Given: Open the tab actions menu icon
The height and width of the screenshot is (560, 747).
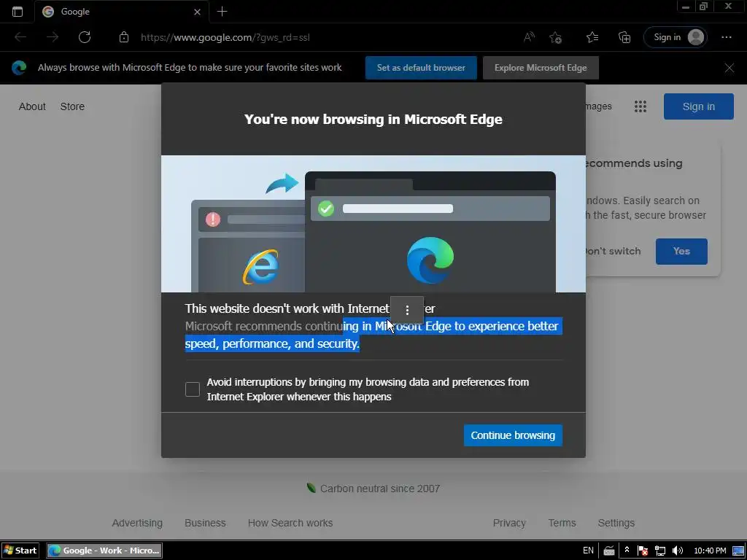Looking at the screenshot, I should 18,12.
